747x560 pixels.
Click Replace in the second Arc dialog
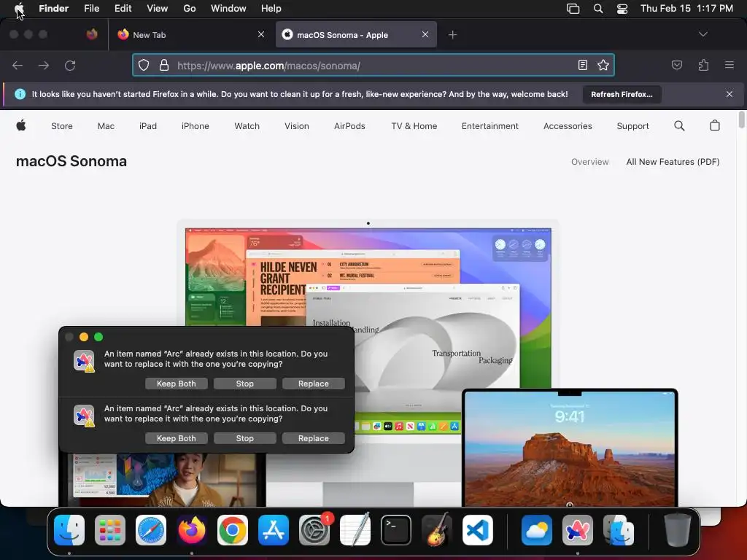314,438
